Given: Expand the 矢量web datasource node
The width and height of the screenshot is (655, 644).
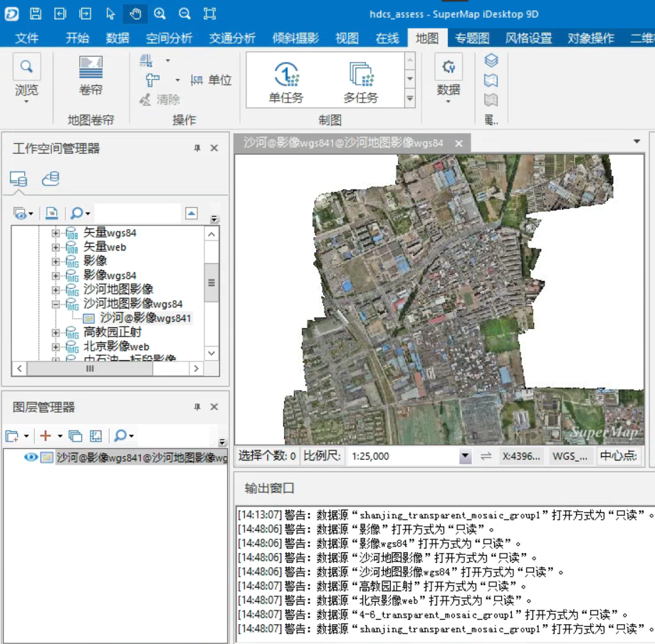Looking at the screenshot, I should [x=55, y=247].
